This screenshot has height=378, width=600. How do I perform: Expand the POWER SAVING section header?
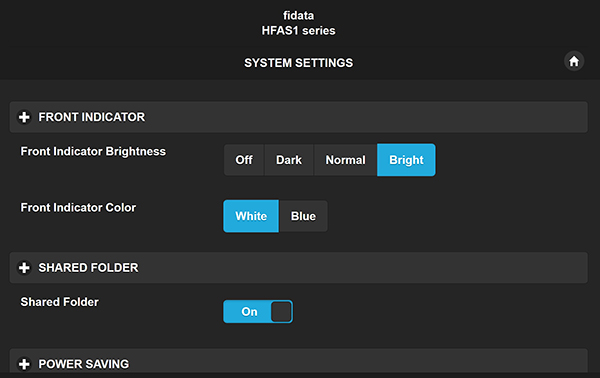coord(298,360)
